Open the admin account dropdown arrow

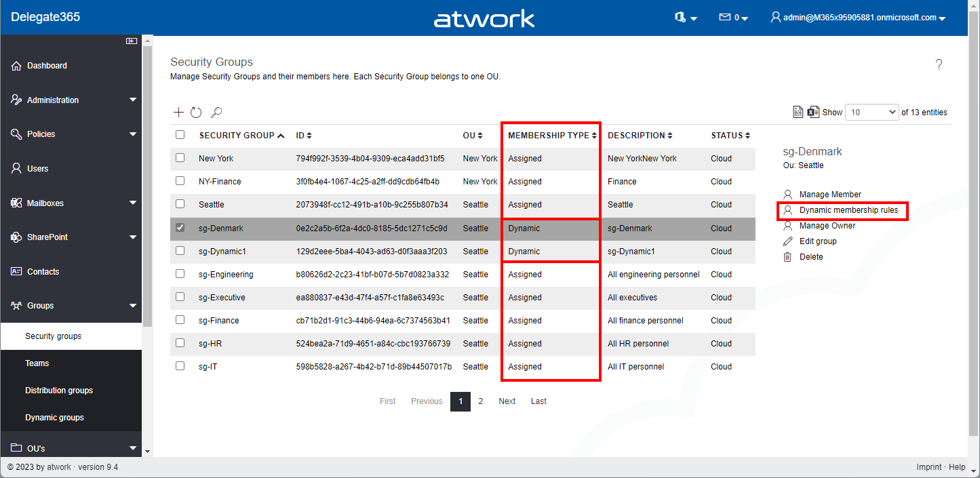pos(942,18)
